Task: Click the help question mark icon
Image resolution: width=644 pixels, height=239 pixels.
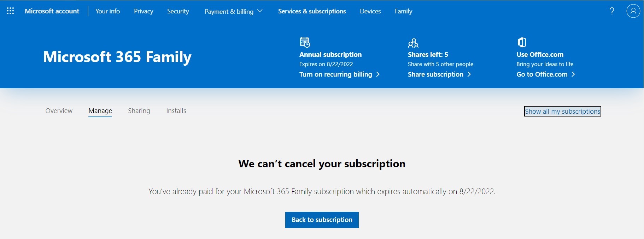Action: tap(612, 11)
